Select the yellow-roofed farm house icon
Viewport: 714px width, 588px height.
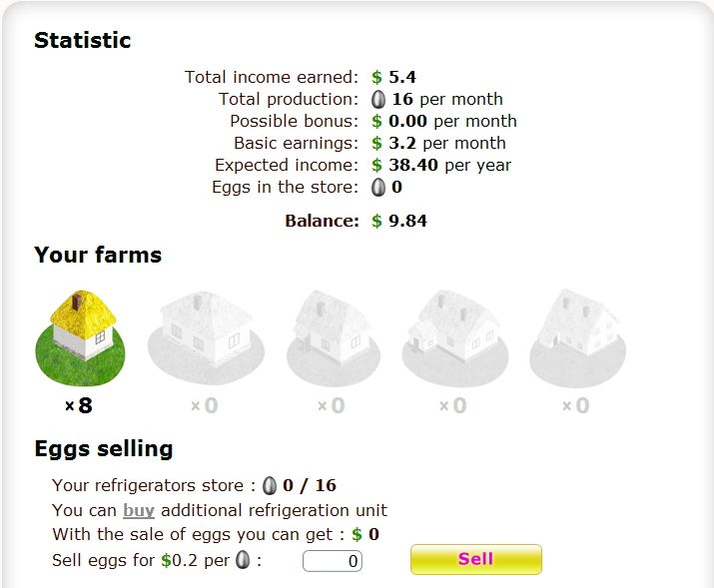pyautogui.click(x=80, y=337)
